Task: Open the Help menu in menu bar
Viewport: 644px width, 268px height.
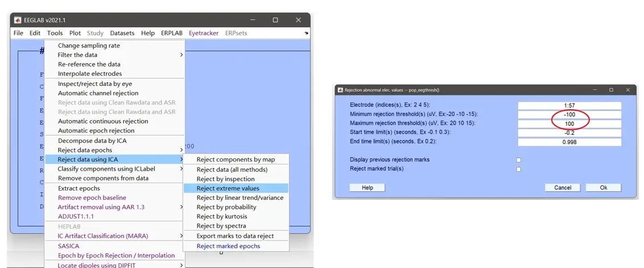Action: [x=148, y=33]
